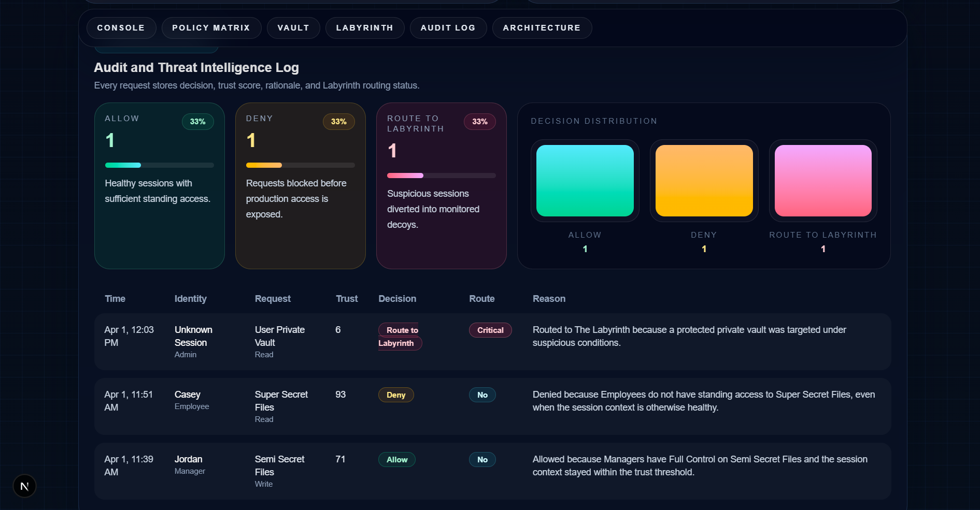
Task: Select the Audit Log tab
Action: (x=448, y=27)
